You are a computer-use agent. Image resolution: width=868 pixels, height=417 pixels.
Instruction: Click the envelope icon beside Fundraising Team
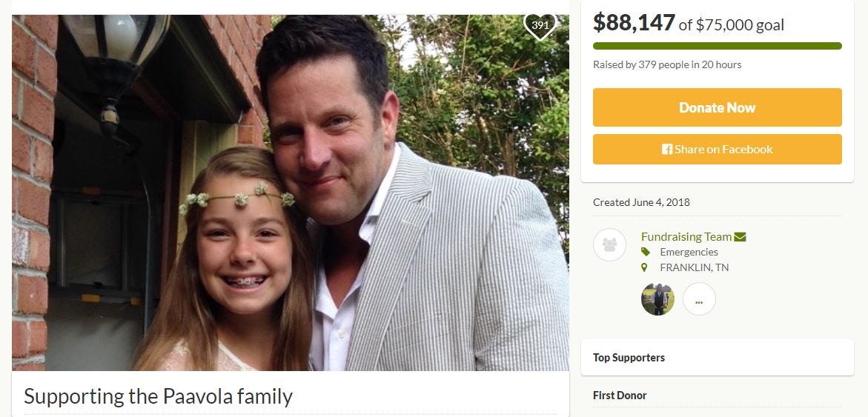[740, 237]
